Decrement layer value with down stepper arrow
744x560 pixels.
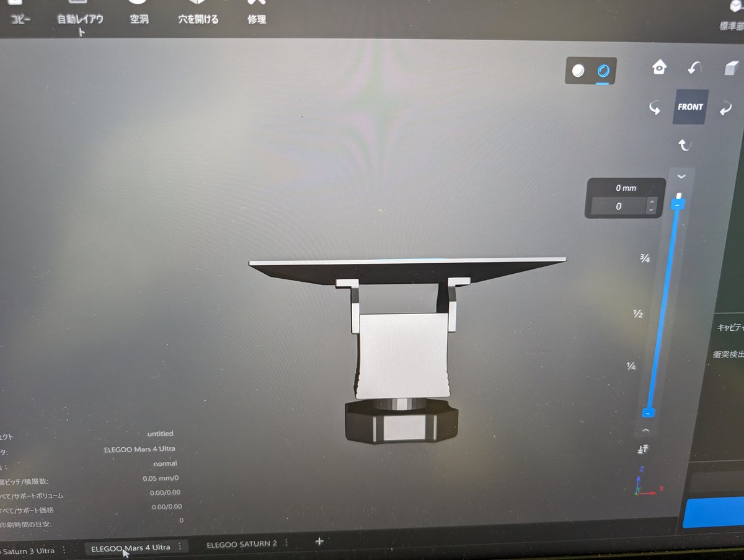click(x=650, y=211)
